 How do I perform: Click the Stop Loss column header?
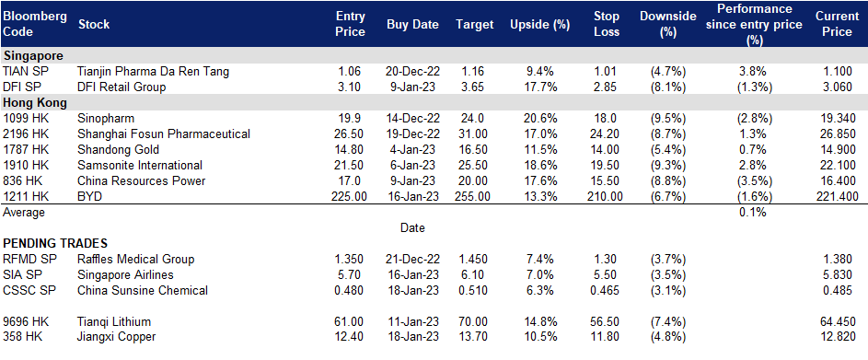[x=605, y=24]
